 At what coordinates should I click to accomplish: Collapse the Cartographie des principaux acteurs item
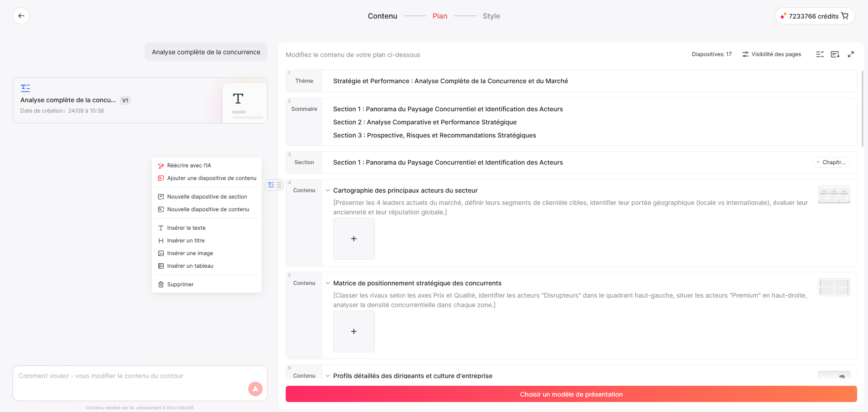click(328, 190)
